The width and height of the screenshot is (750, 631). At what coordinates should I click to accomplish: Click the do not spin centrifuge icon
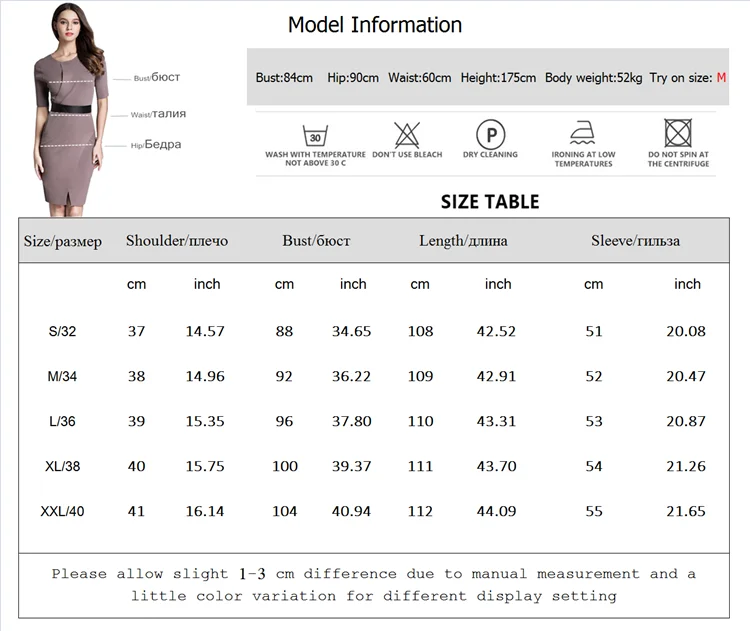[678, 133]
